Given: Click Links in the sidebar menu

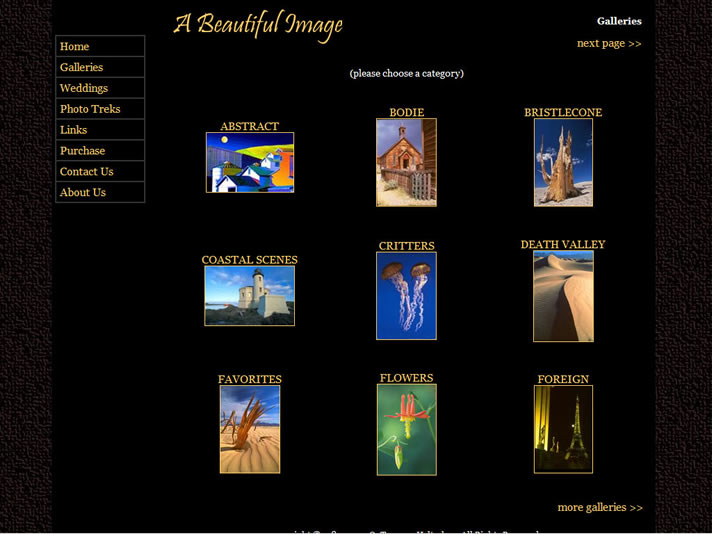Looking at the screenshot, I should pyautogui.click(x=74, y=130).
